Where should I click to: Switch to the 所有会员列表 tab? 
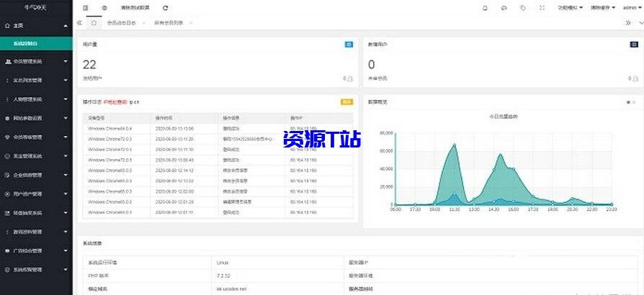pos(169,24)
